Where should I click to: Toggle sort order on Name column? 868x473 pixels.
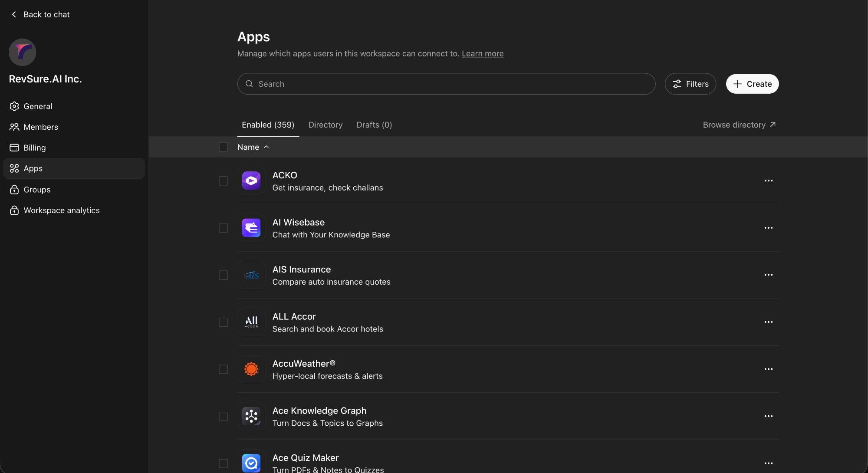tap(253, 147)
